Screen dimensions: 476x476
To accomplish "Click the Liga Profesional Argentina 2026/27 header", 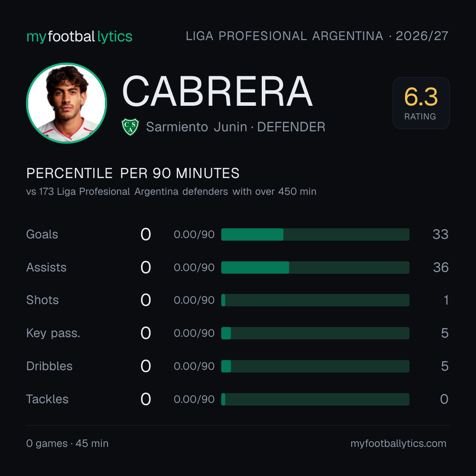I will (x=317, y=36).
